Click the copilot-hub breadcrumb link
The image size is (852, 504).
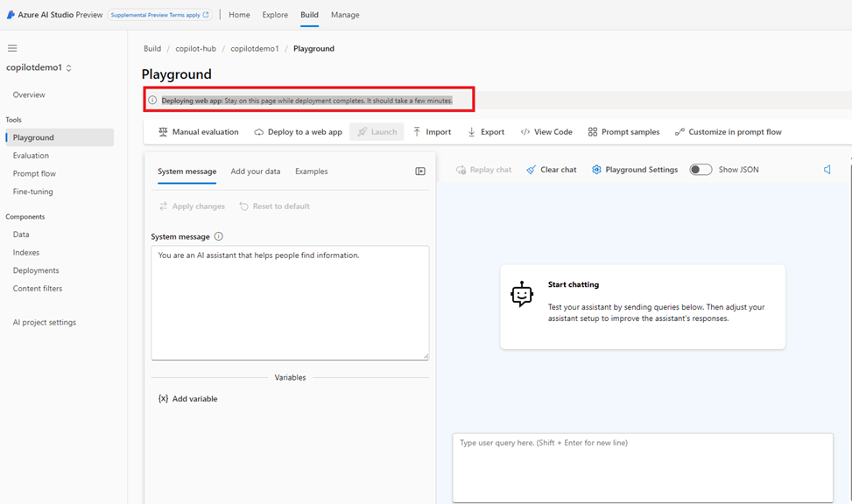click(x=195, y=48)
